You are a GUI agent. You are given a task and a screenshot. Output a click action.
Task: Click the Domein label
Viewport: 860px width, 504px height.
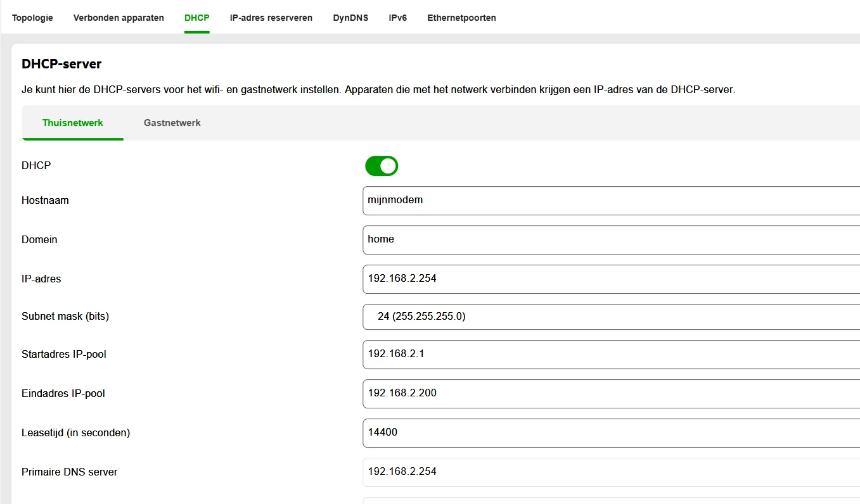coord(39,240)
